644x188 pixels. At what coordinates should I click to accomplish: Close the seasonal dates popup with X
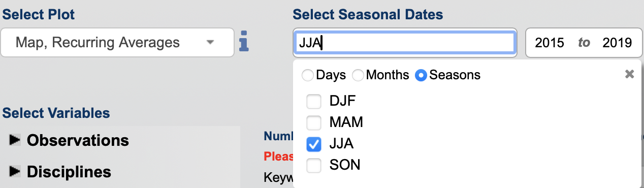coord(629,74)
